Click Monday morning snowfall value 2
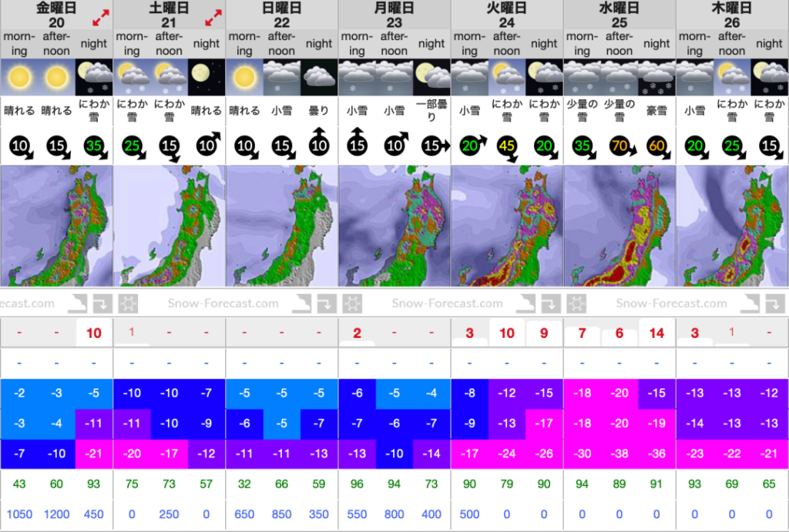 coord(358,333)
